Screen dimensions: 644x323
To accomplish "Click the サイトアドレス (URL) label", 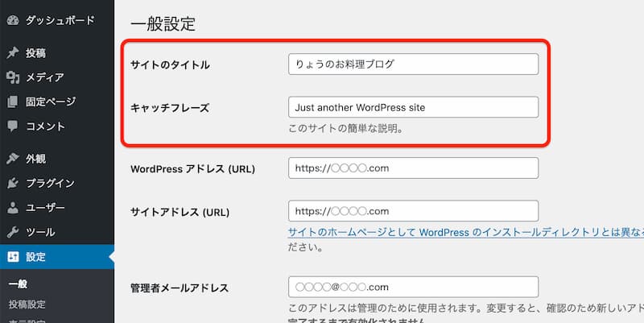I will pos(180,212).
